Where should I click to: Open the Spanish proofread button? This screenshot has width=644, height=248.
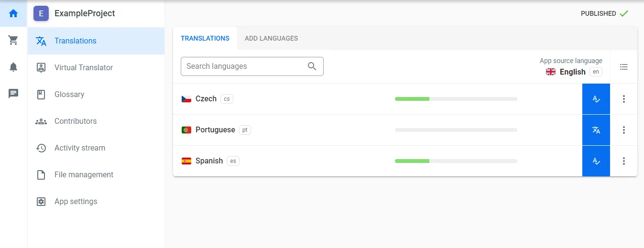point(596,161)
